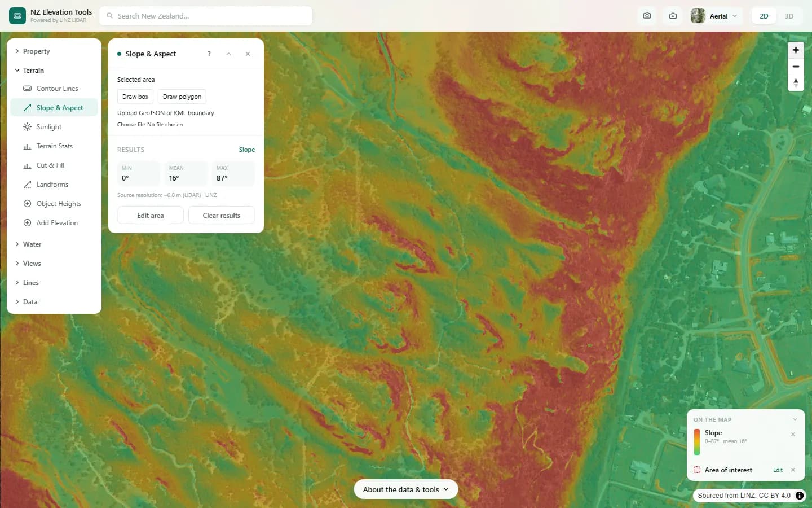Open the Landforms tool

pyautogui.click(x=54, y=185)
